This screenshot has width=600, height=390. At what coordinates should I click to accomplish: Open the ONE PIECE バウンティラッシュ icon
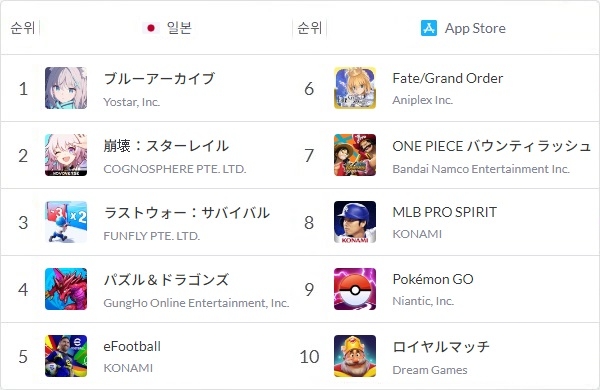355,155
